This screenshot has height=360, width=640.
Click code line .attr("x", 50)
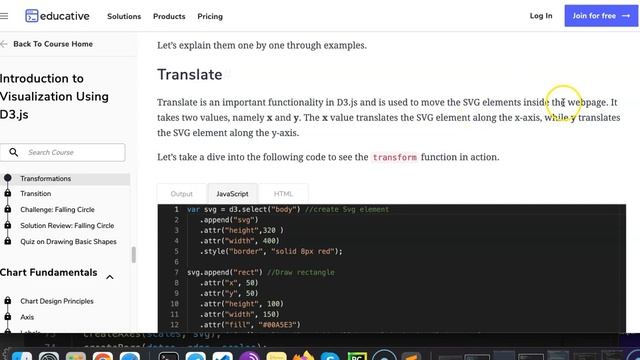coord(229,283)
